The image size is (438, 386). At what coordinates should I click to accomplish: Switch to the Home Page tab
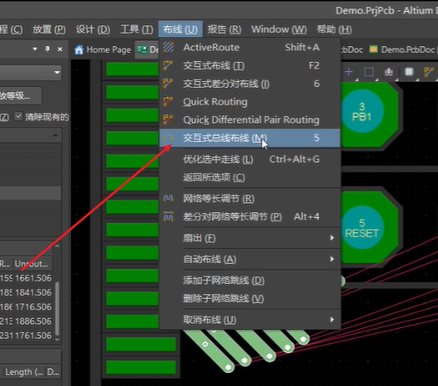point(103,50)
